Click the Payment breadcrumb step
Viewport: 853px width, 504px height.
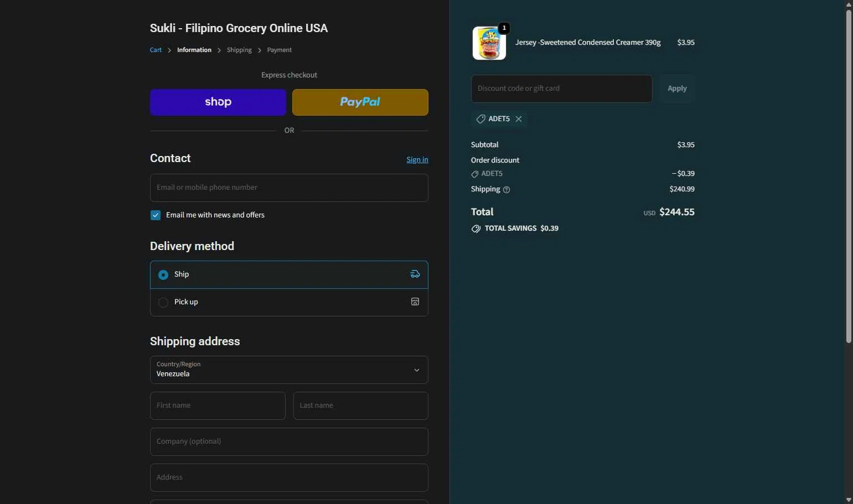(x=279, y=50)
